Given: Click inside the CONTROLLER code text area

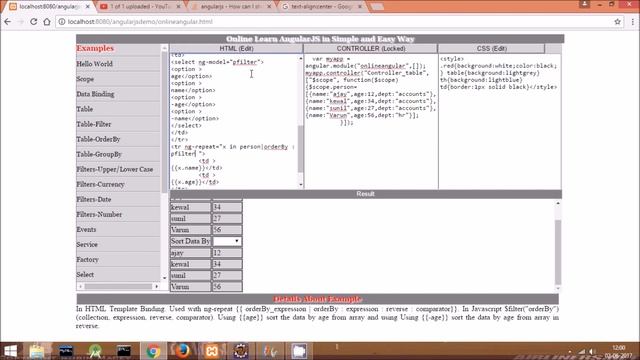Looking at the screenshot, I should tap(371, 121).
